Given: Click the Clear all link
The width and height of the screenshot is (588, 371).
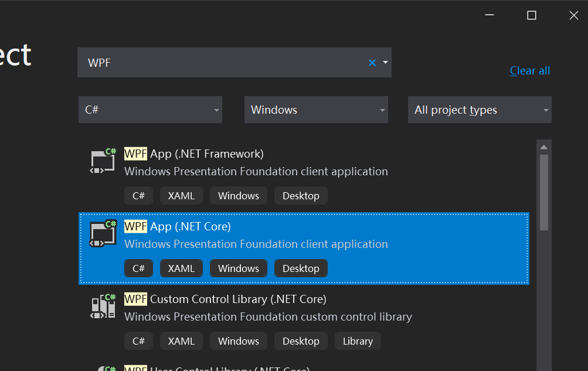Looking at the screenshot, I should point(530,71).
